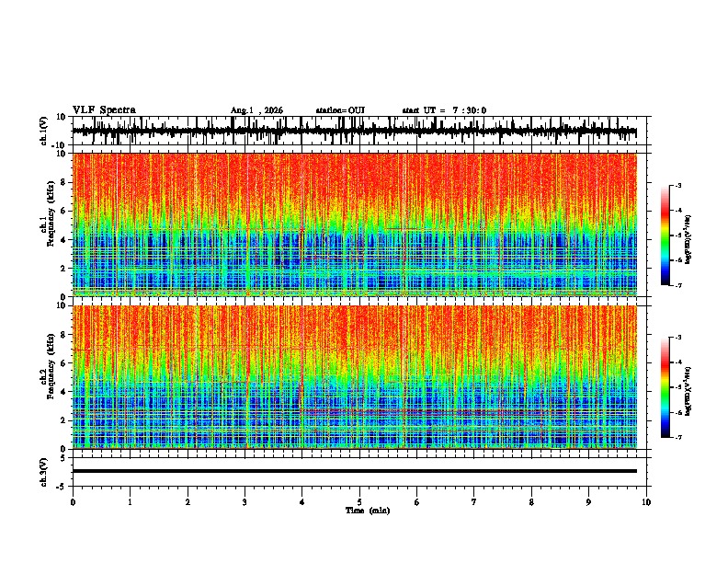Click time axis tick label "0"

(73, 502)
